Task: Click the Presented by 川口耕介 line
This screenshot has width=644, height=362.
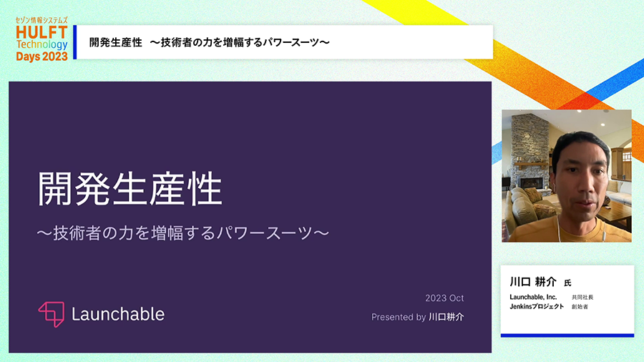Action: click(417, 317)
